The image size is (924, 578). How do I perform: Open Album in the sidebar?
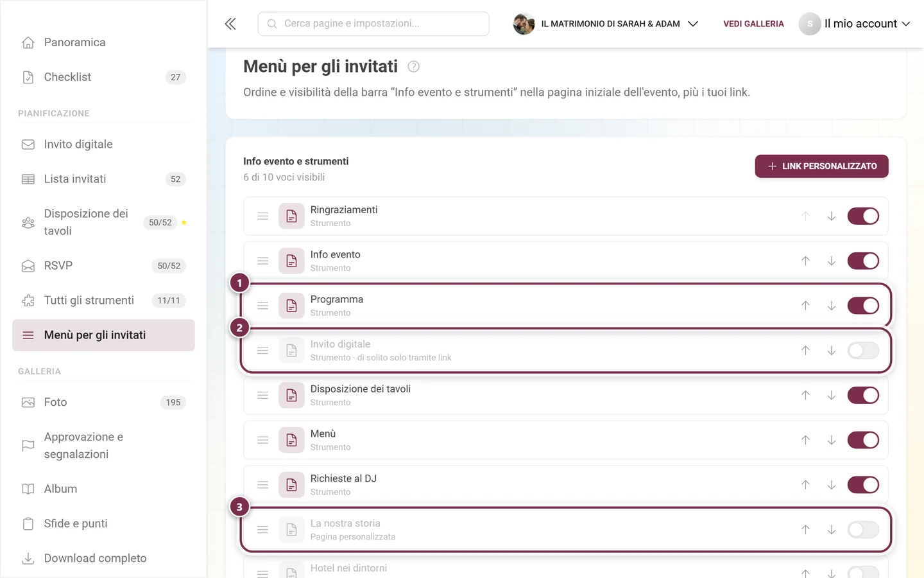pos(103,489)
